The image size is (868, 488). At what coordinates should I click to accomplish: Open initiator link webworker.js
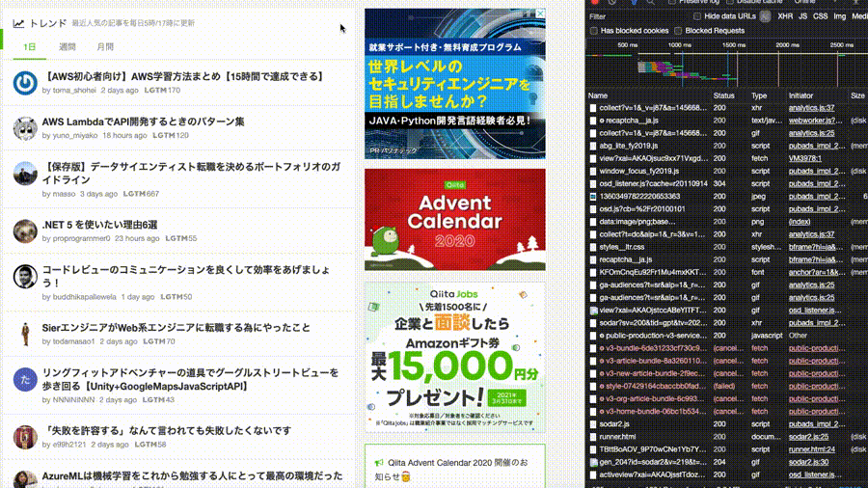pos(815,121)
